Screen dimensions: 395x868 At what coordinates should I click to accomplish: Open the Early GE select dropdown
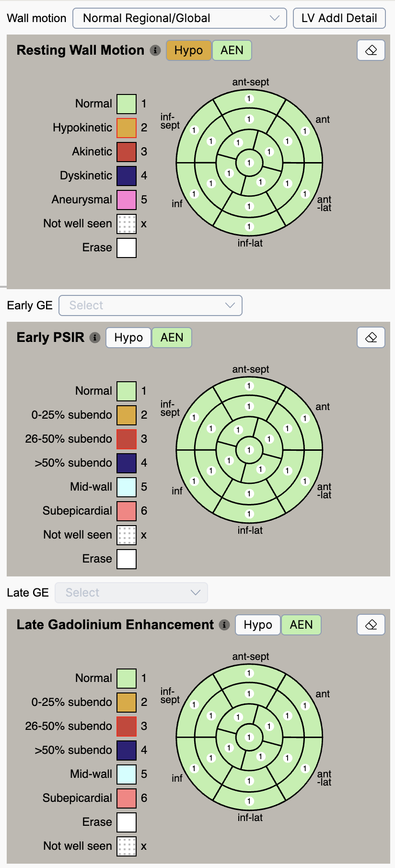pos(150,305)
